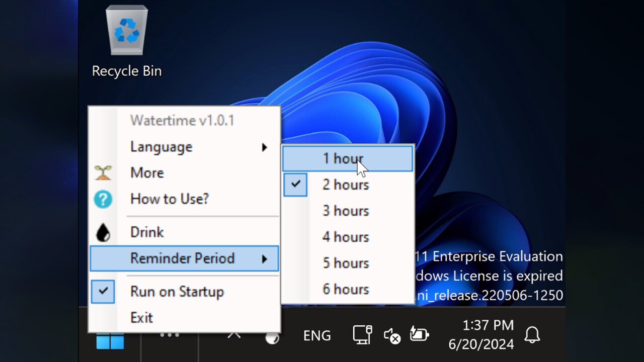Click the battery icon in the taskbar
644x362 pixels.
coord(419,334)
